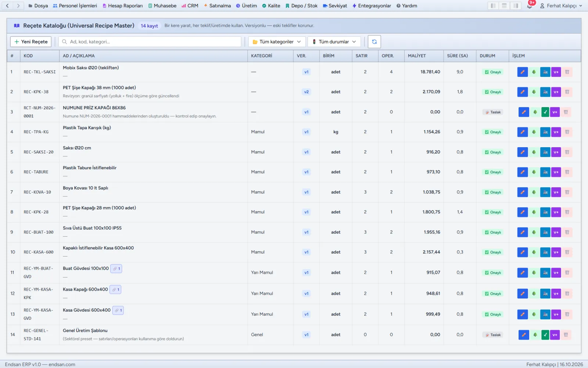Open Personel İşlemleri menu
588x368 pixels.
point(75,6)
